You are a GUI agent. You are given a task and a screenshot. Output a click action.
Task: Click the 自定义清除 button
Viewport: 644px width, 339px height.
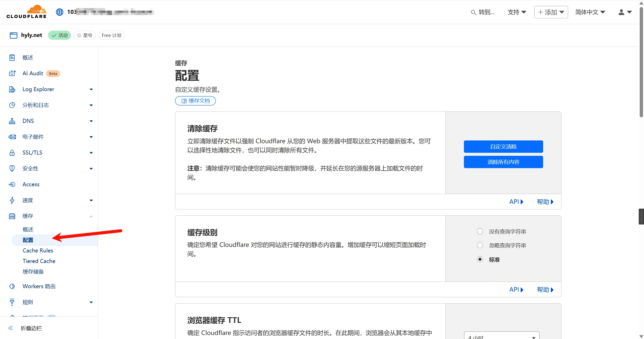pyautogui.click(x=503, y=146)
